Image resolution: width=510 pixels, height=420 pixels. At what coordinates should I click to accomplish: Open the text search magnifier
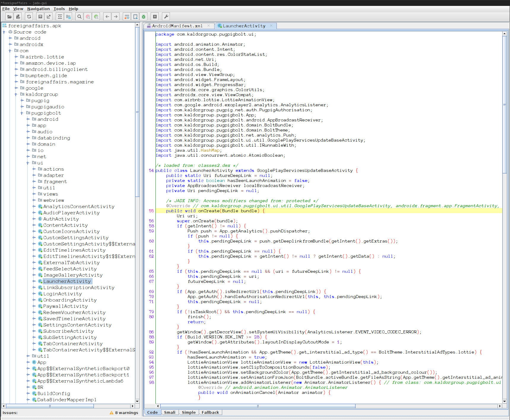click(x=79, y=16)
